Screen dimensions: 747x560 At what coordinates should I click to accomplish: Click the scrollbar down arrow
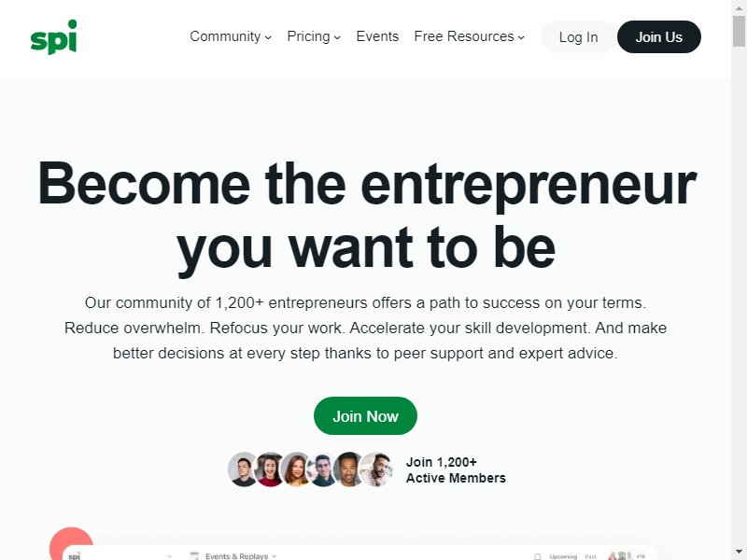pyautogui.click(x=739, y=553)
